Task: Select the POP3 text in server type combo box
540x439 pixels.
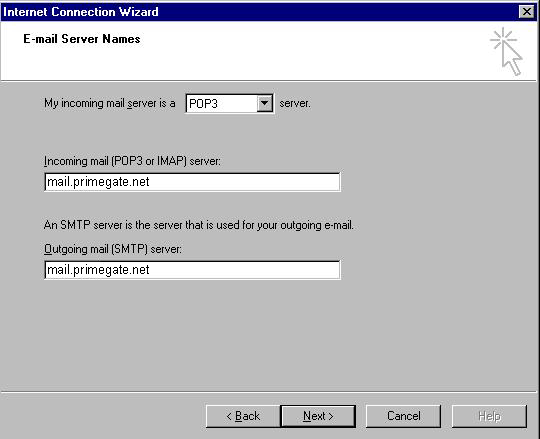Action: 204,103
